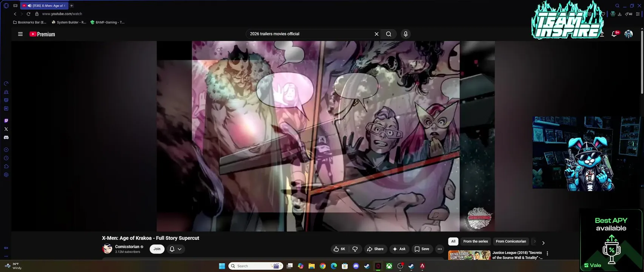
Task: Click the Windows taskbar Search box
Action: [256, 266]
